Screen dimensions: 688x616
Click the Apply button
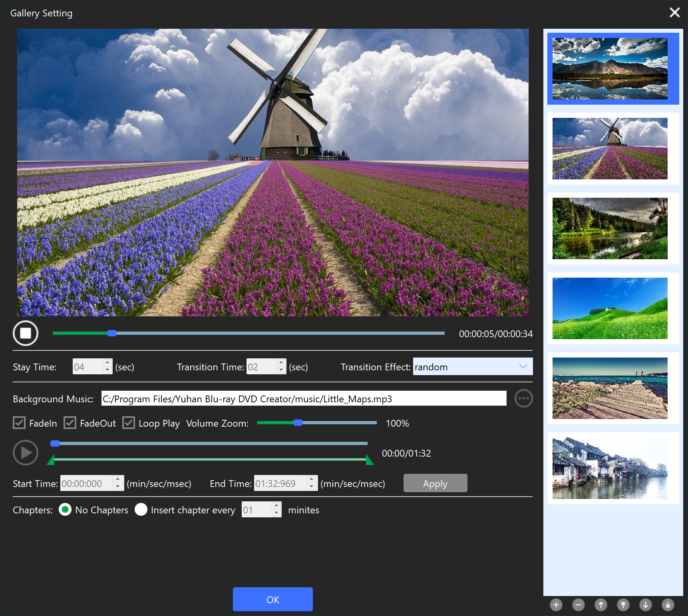[435, 483]
